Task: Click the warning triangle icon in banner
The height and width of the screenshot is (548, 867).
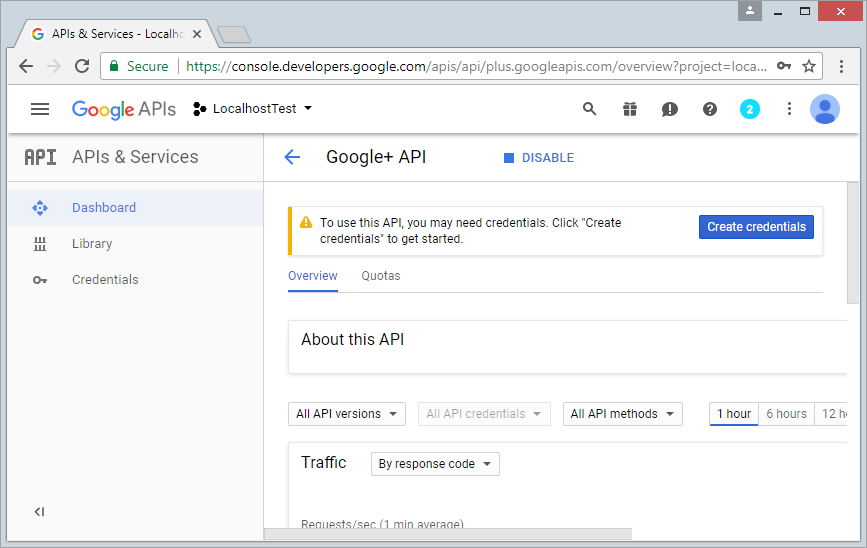Action: pos(306,223)
